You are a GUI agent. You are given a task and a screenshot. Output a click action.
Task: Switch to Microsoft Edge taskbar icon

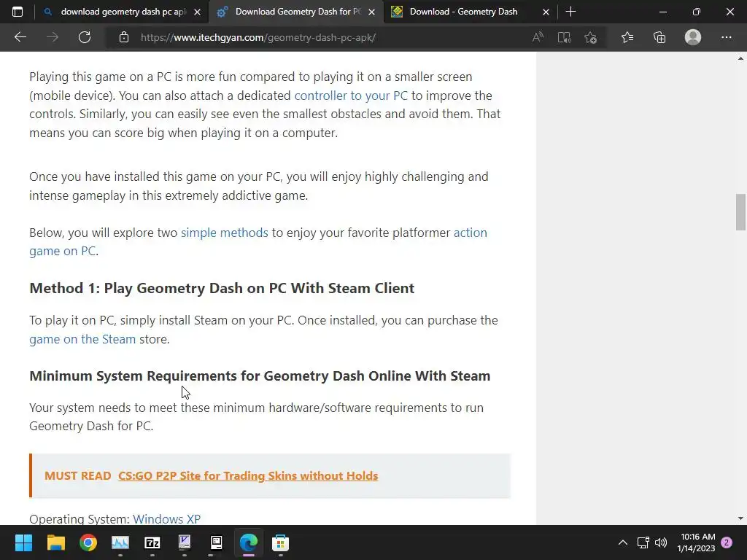(x=248, y=542)
